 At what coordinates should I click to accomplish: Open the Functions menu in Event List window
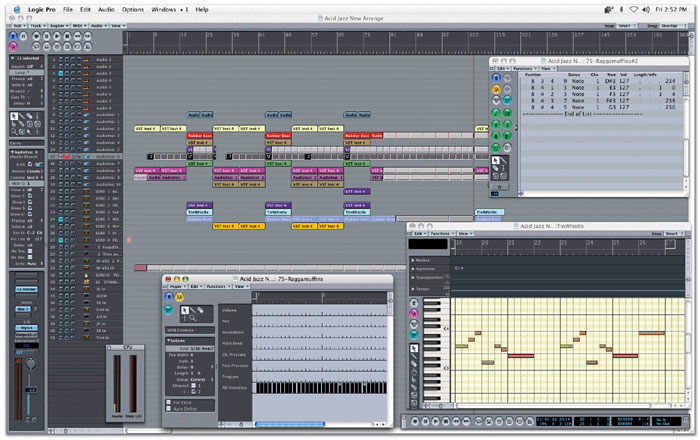[x=523, y=69]
